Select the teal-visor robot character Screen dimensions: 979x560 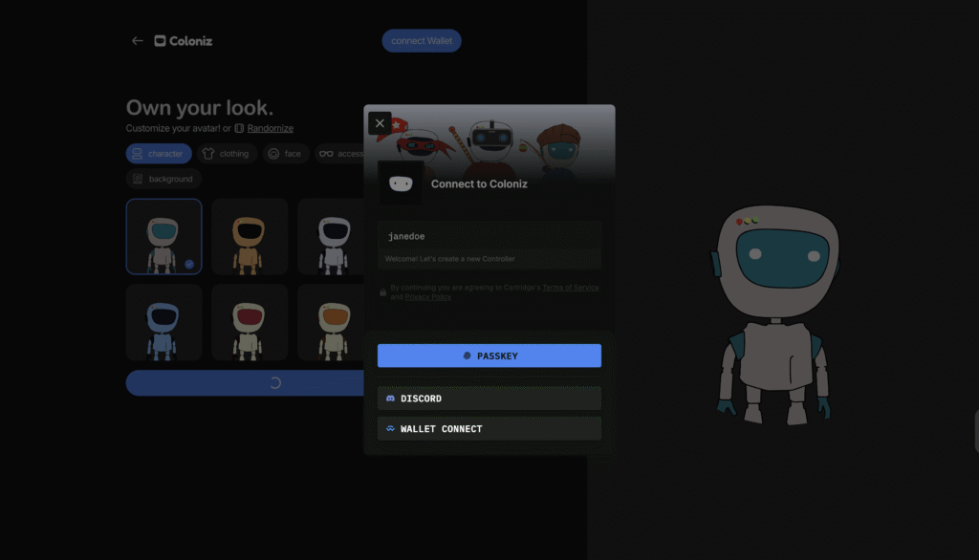(163, 237)
